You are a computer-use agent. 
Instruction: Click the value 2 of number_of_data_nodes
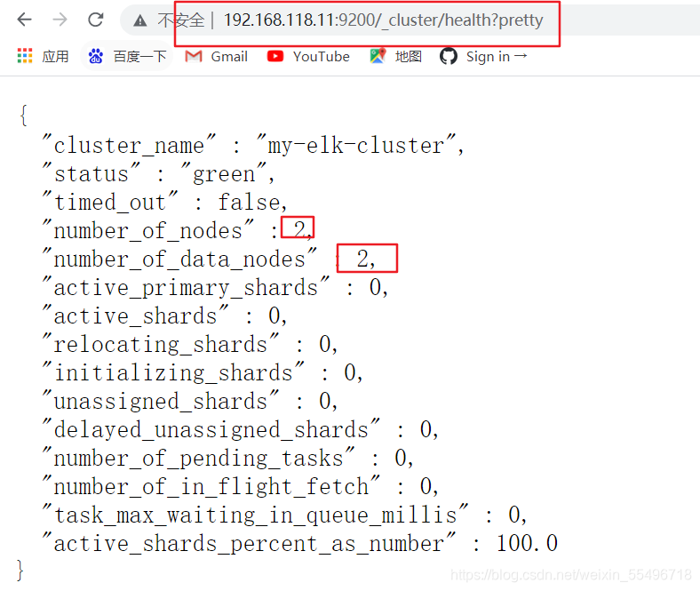tap(362, 259)
